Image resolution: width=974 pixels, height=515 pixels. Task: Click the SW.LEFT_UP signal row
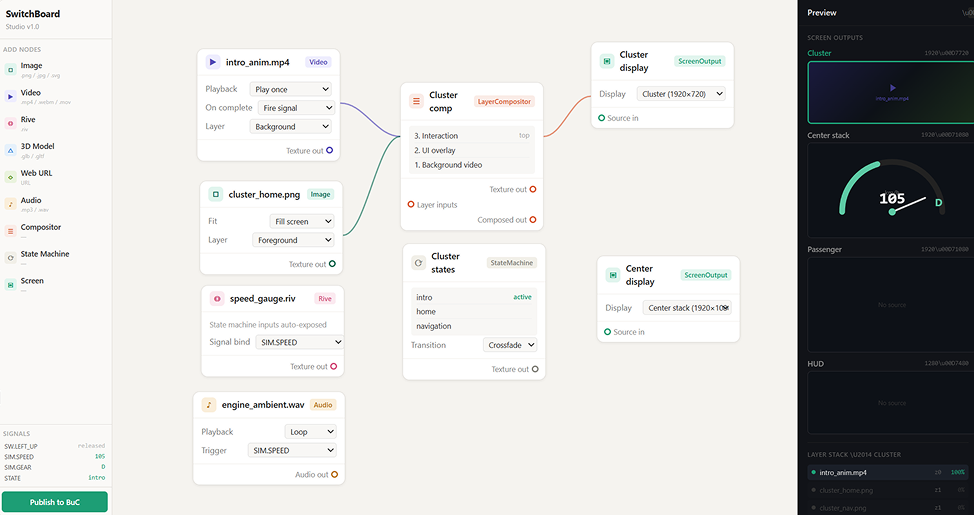(x=55, y=446)
